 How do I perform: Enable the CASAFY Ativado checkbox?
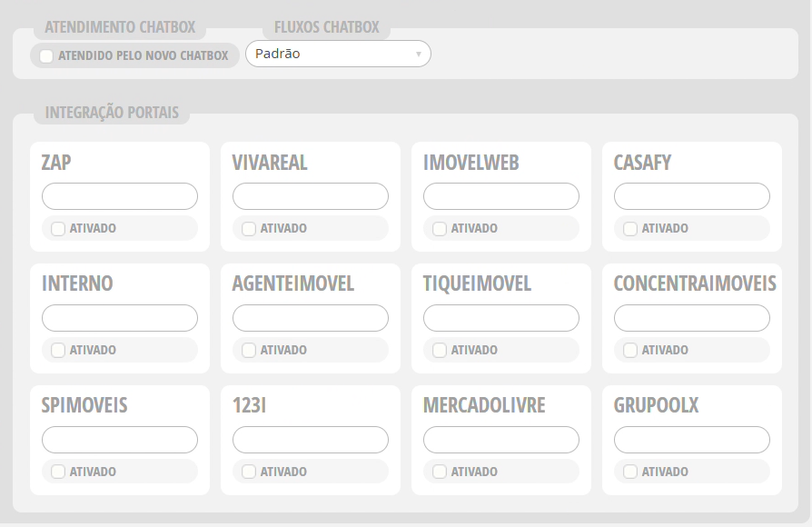(629, 229)
